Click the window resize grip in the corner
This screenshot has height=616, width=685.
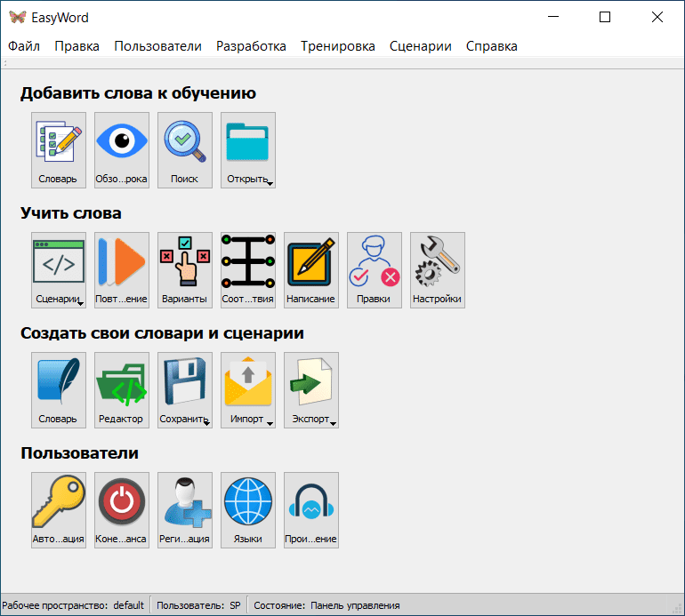point(678,609)
